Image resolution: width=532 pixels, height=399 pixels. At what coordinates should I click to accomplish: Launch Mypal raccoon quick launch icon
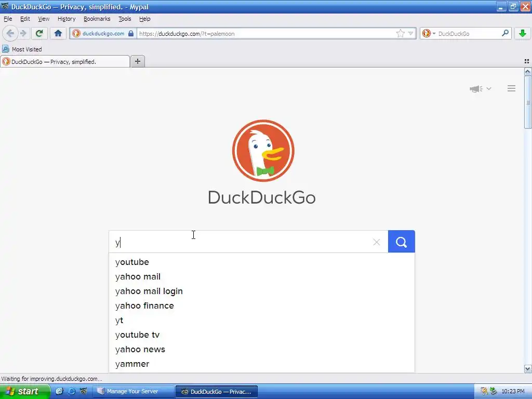point(84,391)
